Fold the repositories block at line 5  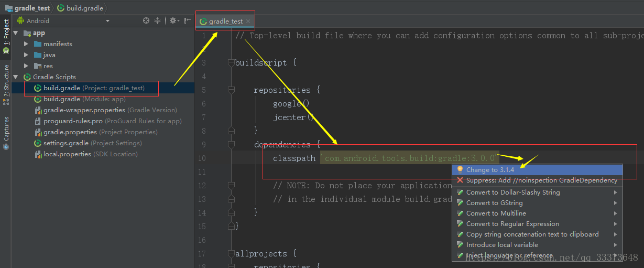point(231,90)
